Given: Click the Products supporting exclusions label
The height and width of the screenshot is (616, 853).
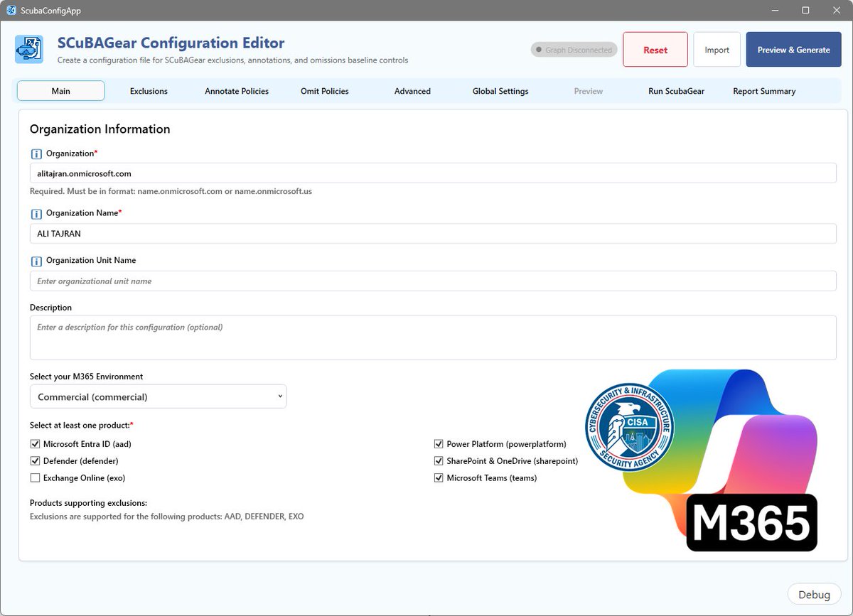Looking at the screenshot, I should click(x=88, y=503).
